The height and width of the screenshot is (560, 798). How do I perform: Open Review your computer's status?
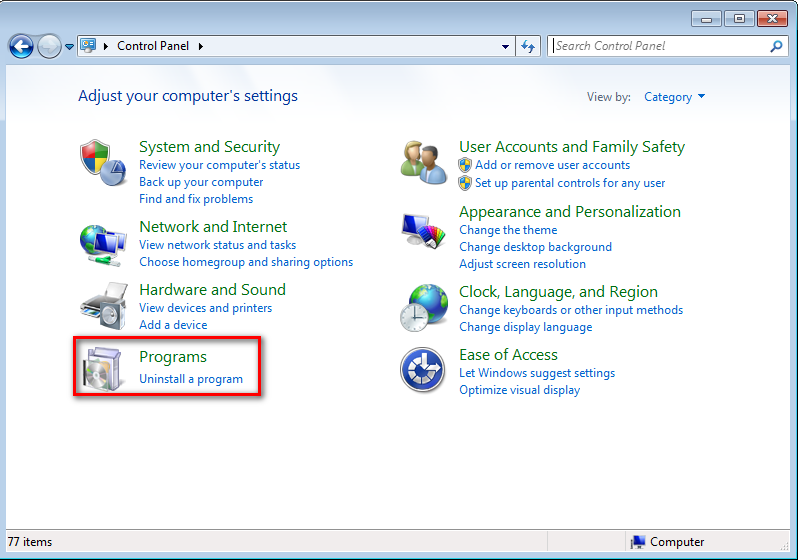pyautogui.click(x=219, y=165)
